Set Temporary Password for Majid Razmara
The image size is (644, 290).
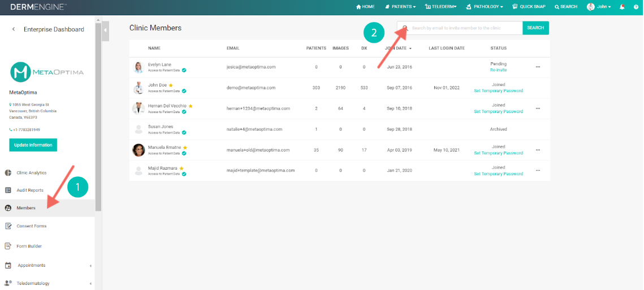coord(499,174)
